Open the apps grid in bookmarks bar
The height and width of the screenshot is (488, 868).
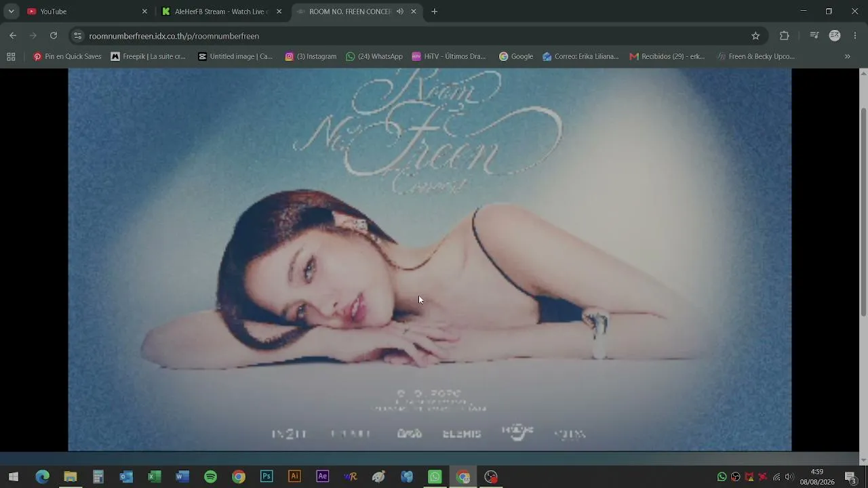[x=11, y=57]
